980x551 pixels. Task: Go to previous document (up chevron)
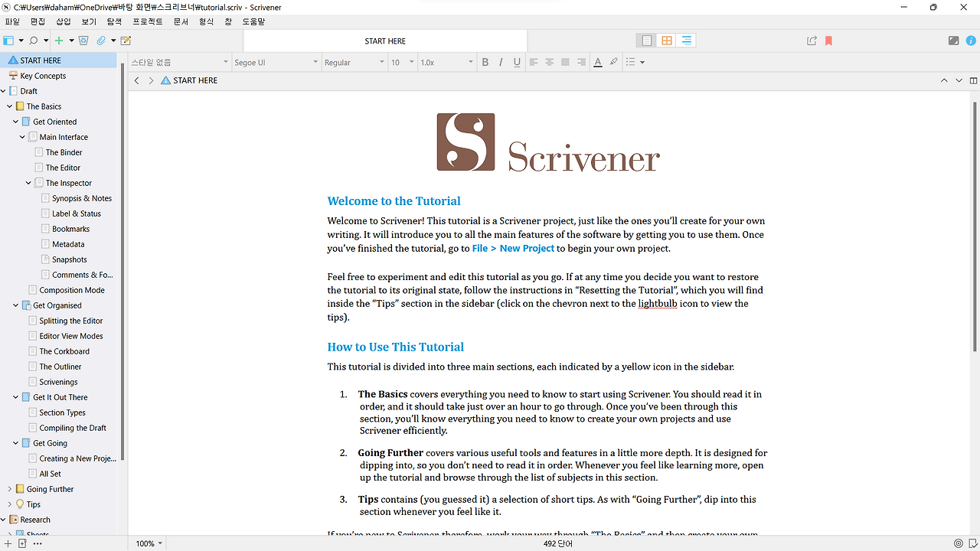click(x=944, y=80)
